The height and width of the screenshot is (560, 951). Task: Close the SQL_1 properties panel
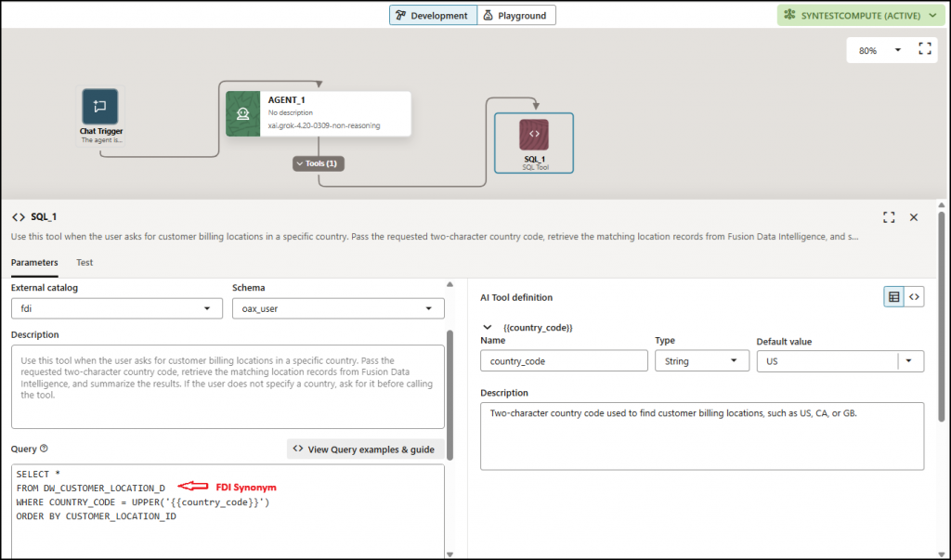914,217
